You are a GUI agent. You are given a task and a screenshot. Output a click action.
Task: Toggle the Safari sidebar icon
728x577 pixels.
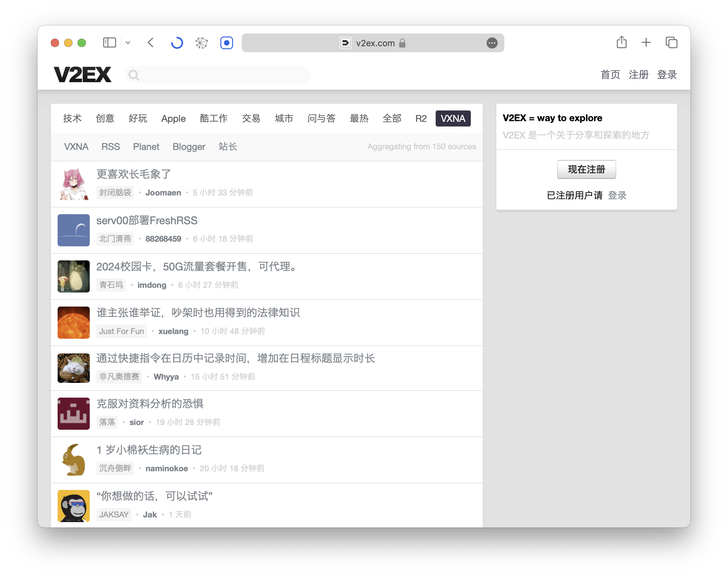coord(110,43)
